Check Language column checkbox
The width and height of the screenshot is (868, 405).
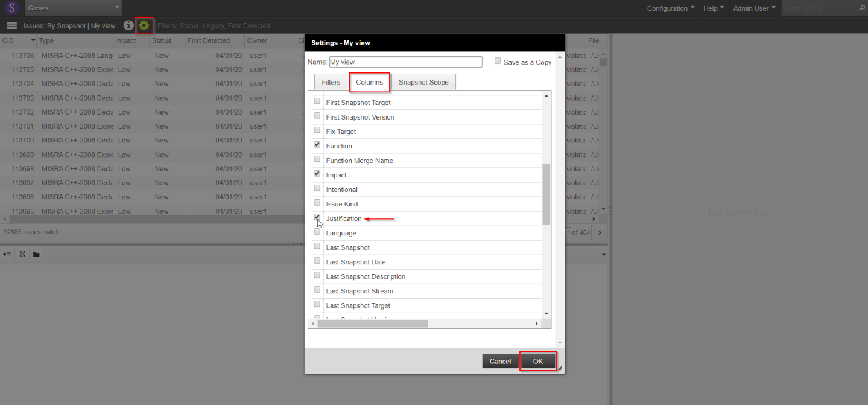pos(317,232)
